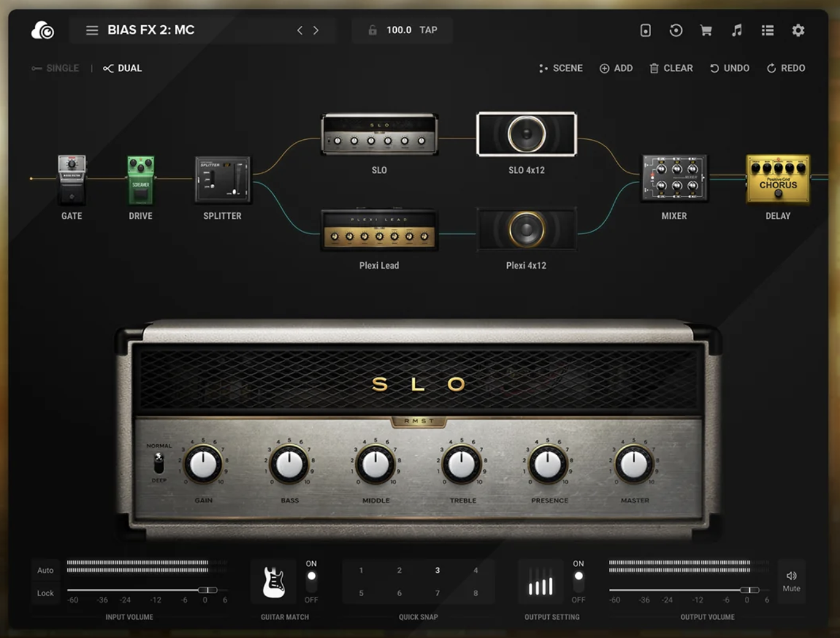Open Guitar Match guitar icon

tap(273, 582)
